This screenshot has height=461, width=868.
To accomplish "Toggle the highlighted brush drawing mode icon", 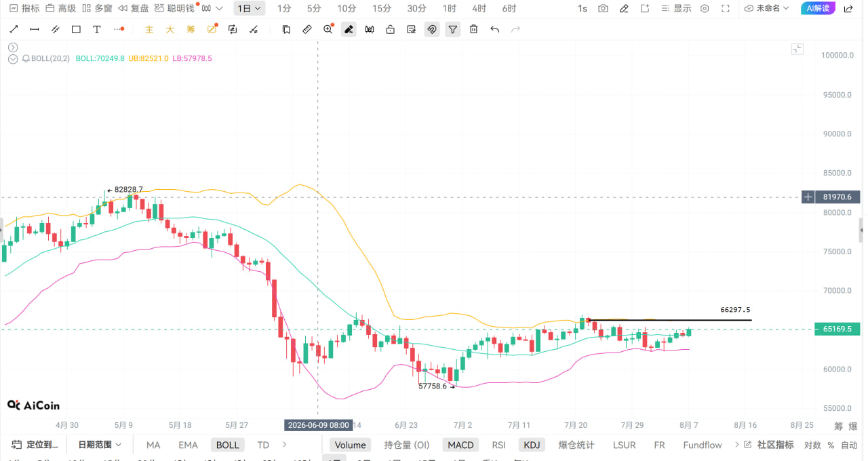I will click(349, 29).
